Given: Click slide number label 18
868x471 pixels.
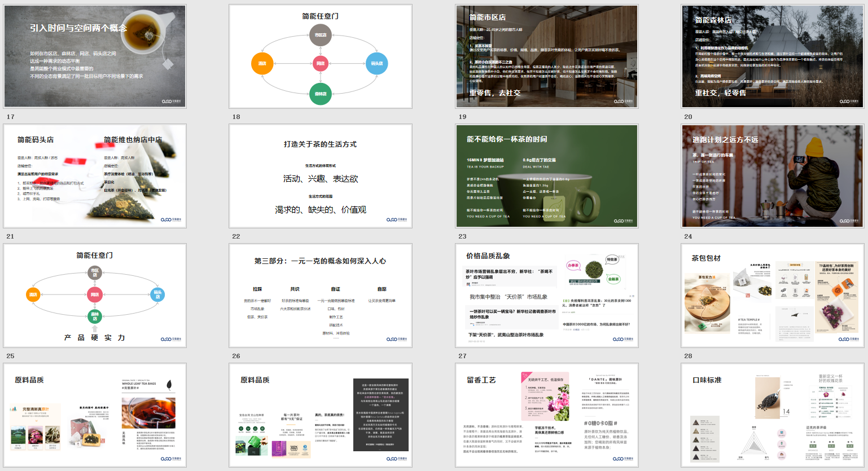Looking at the screenshot, I should point(236,117).
